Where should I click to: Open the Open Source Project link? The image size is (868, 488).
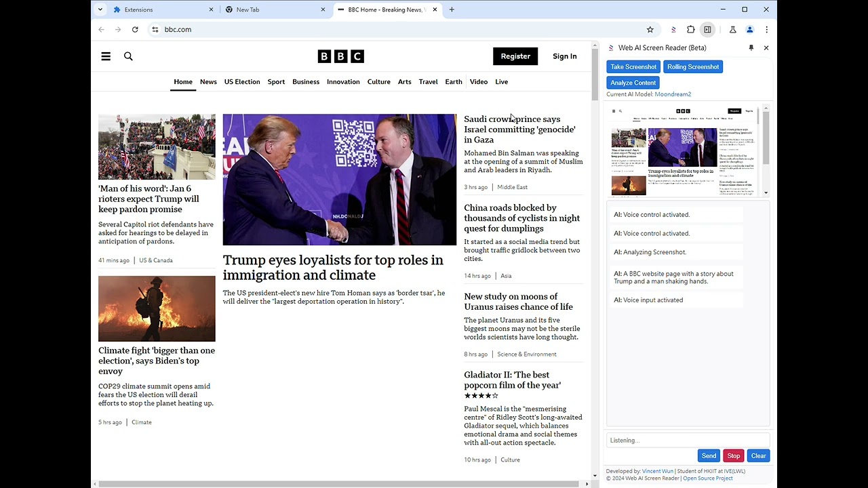708,479
